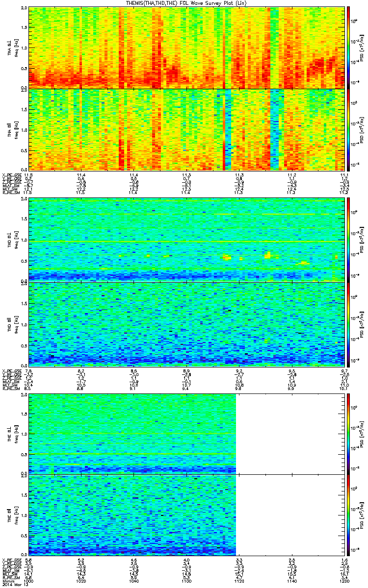Click the THA B-parallel spectrogram panel
368x588 pixels.
coord(187,129)
